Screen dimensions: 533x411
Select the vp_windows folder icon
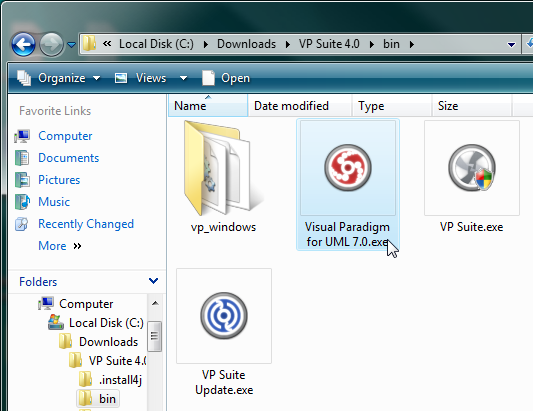[x=223, y=168]
